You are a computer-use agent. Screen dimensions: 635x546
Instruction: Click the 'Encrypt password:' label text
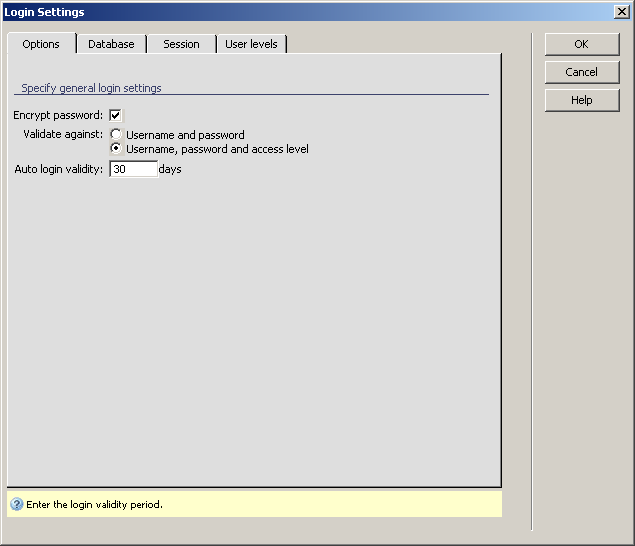click(58, 115)
